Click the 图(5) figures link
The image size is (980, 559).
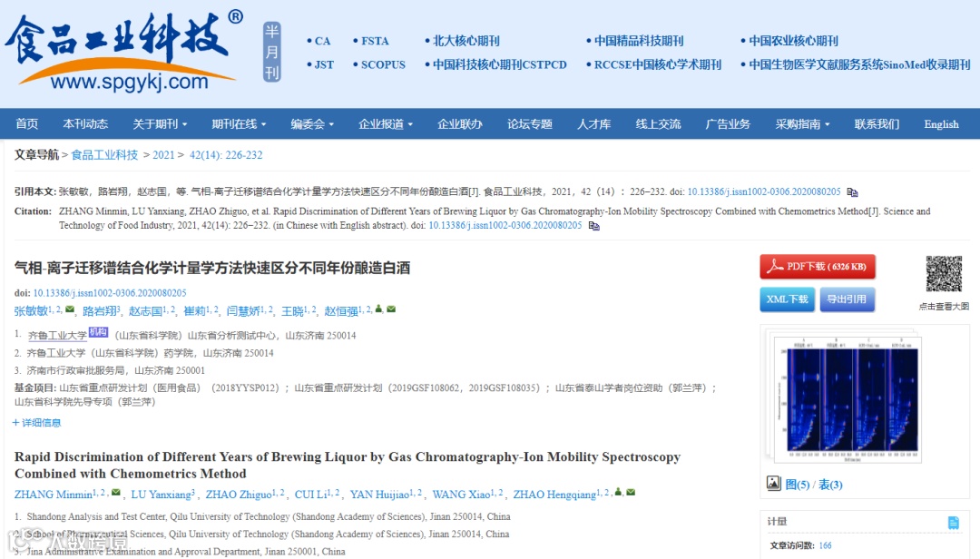pos(797,485)
